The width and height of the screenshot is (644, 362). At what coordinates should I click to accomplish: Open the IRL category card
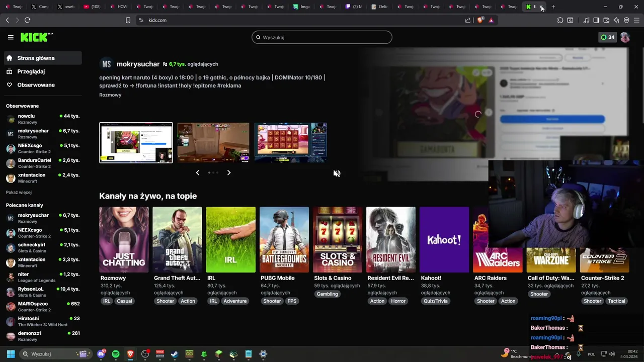(230, 240)
